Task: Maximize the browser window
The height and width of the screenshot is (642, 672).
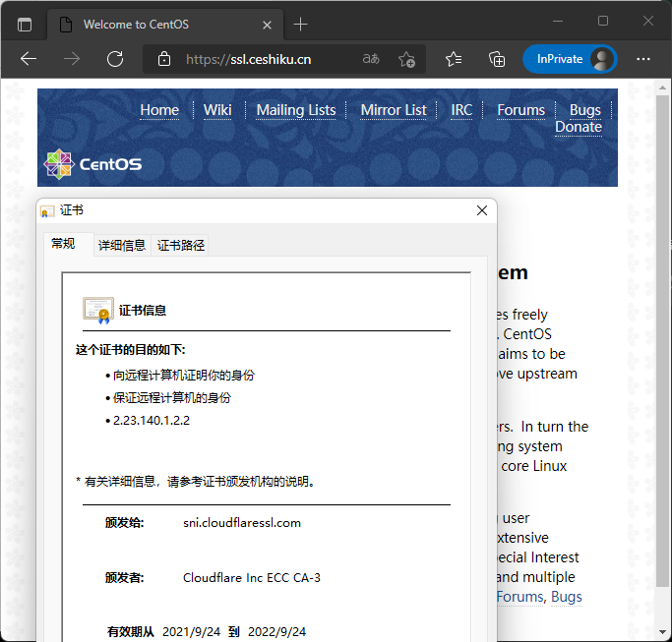Action: coord(603,21)
